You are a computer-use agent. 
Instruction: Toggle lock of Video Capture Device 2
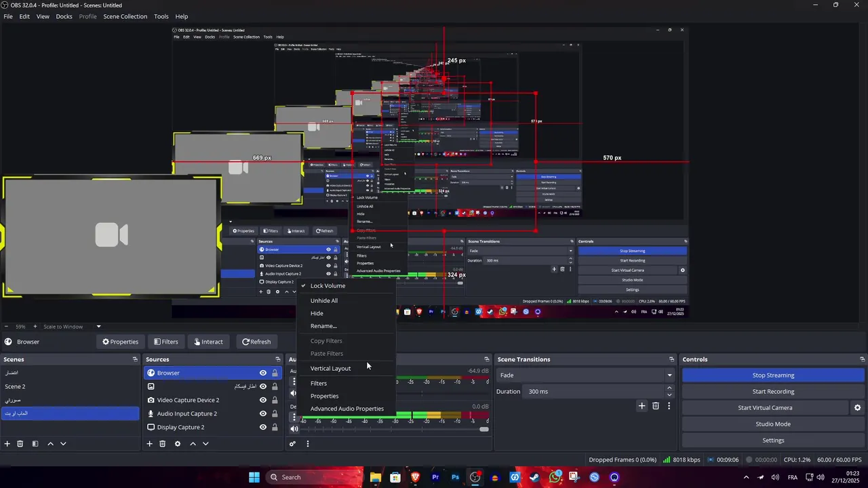click(x=275, y=400)
